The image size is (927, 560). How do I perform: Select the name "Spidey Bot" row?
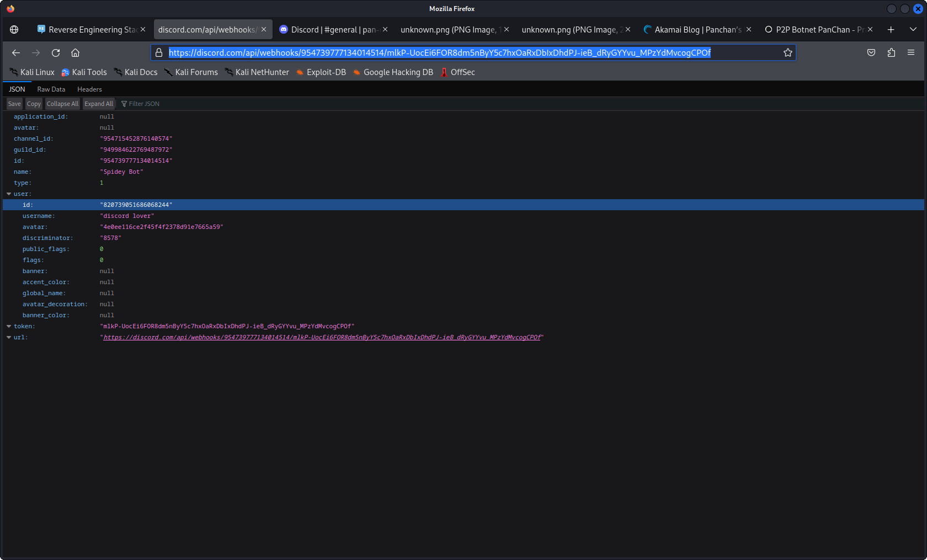[x=464, y=172]
